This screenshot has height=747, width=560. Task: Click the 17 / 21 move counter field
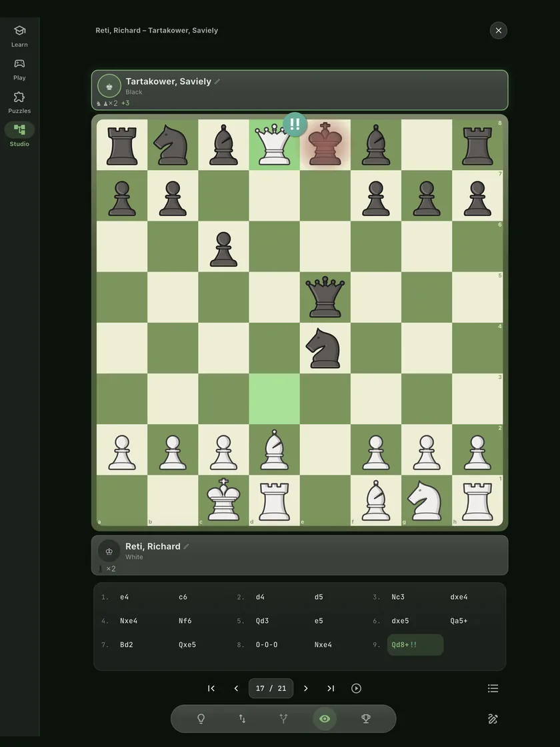tap(271, 688)
